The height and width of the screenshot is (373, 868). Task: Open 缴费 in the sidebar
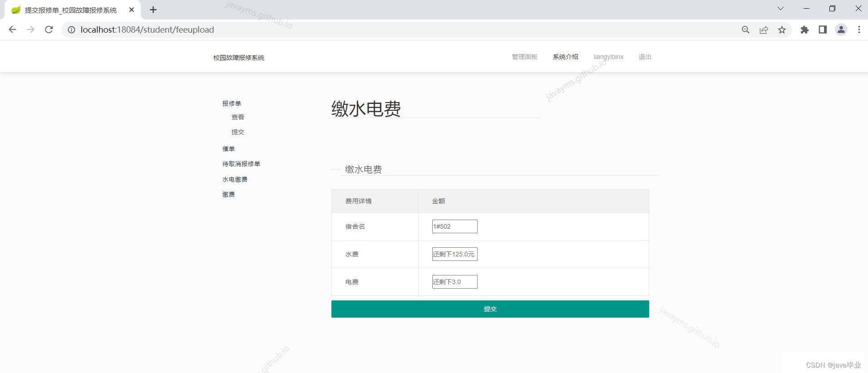click(228, 194)
